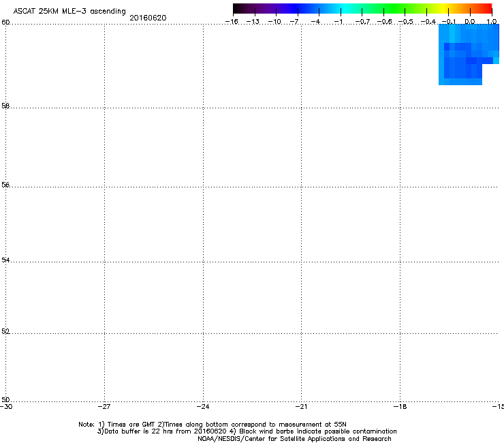Image resolution: width=504 pixels, height=443 pixels.
Task: Click the color scale label -13
Action: pyautogui.click(x=253, y=22)
